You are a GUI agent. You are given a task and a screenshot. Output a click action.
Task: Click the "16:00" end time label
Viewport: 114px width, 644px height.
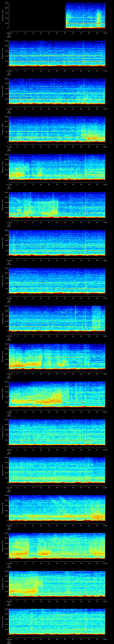tap(105, 260)
